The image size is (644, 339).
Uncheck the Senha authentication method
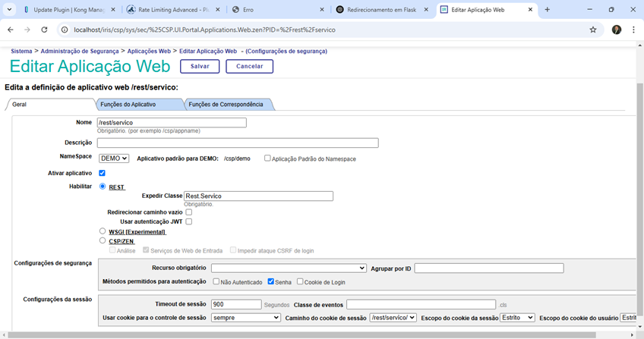(271, 281)
